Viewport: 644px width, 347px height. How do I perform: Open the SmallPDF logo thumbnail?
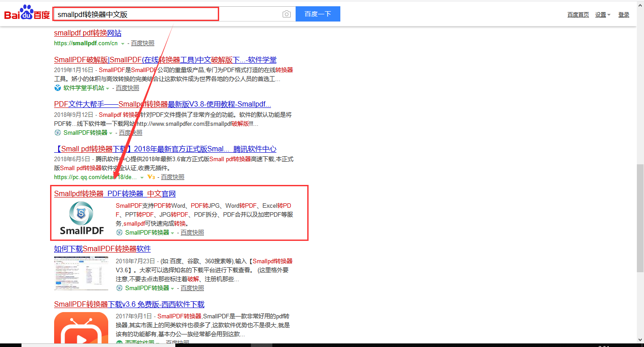pyautogui.click(x=82, y=218)
